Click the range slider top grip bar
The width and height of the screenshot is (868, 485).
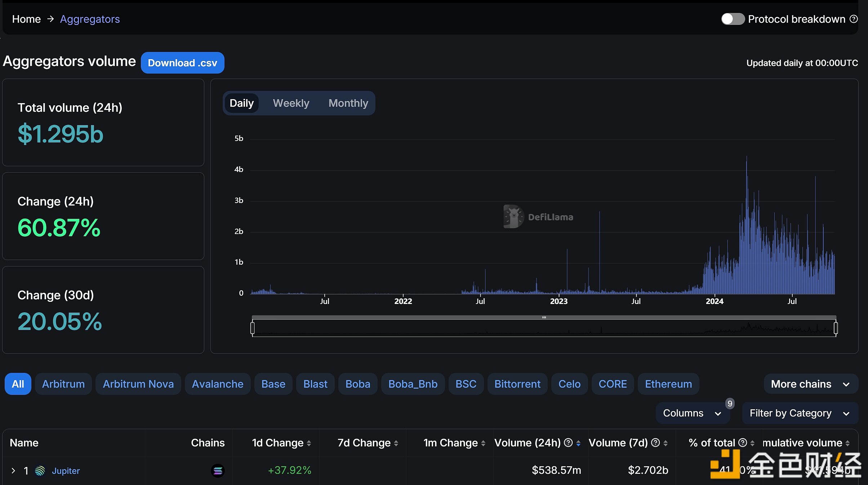click(x=544, y=317)
